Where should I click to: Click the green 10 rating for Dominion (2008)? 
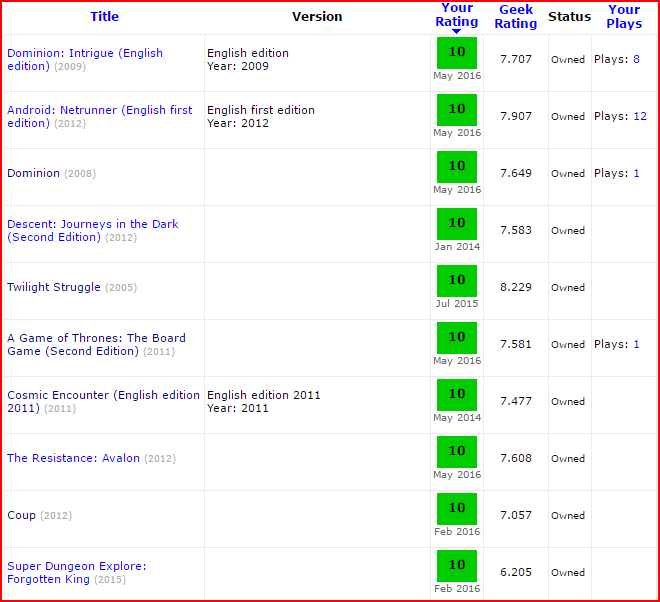coord(457,167)
